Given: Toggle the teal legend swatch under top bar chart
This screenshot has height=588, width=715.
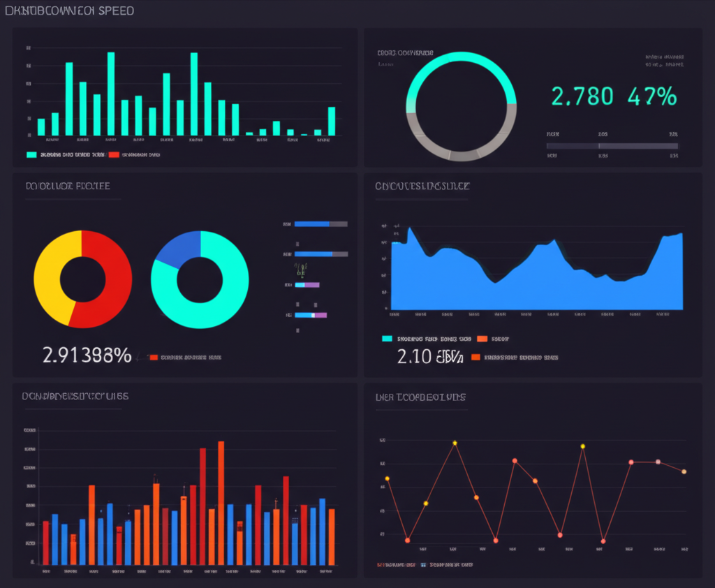Looking at the screenshot, I should 31,154.
